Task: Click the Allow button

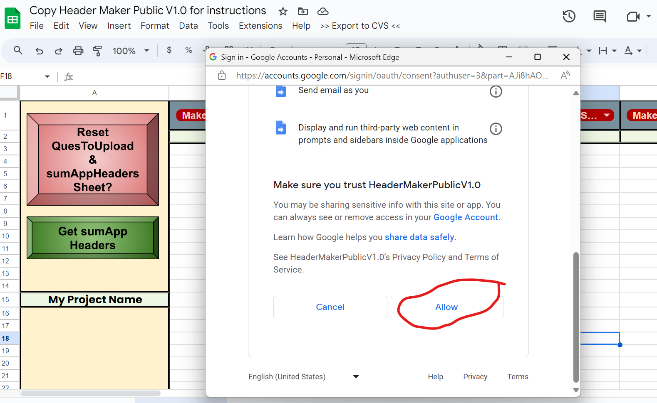Action: pyautogui.click(x=447, y=307)
